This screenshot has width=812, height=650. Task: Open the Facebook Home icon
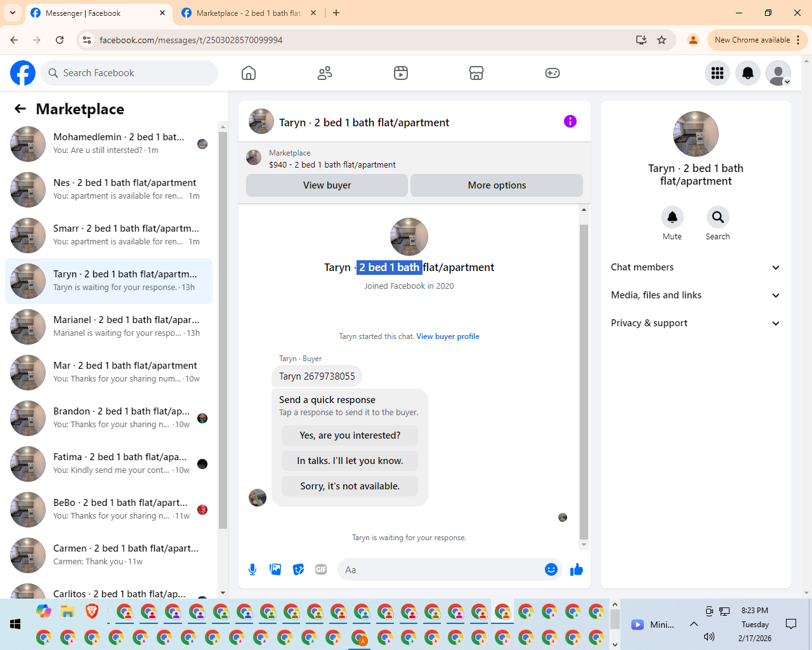pos(249,73)
